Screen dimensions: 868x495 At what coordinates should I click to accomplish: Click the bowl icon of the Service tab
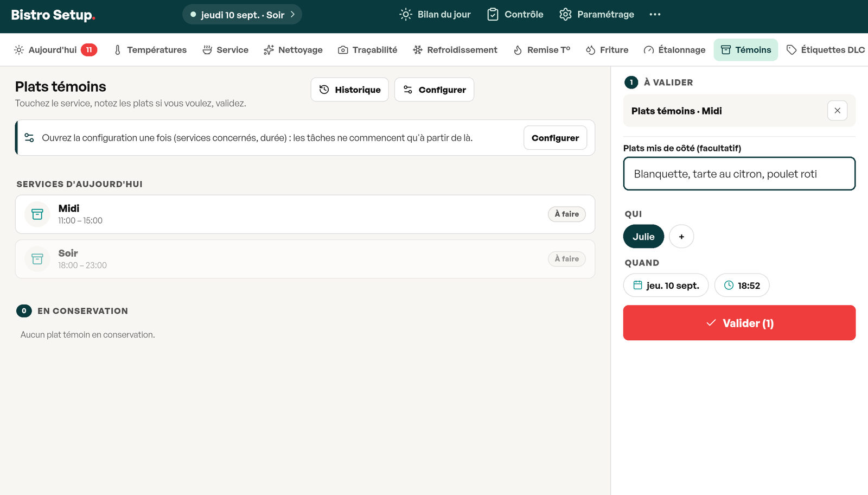(207, 50)
